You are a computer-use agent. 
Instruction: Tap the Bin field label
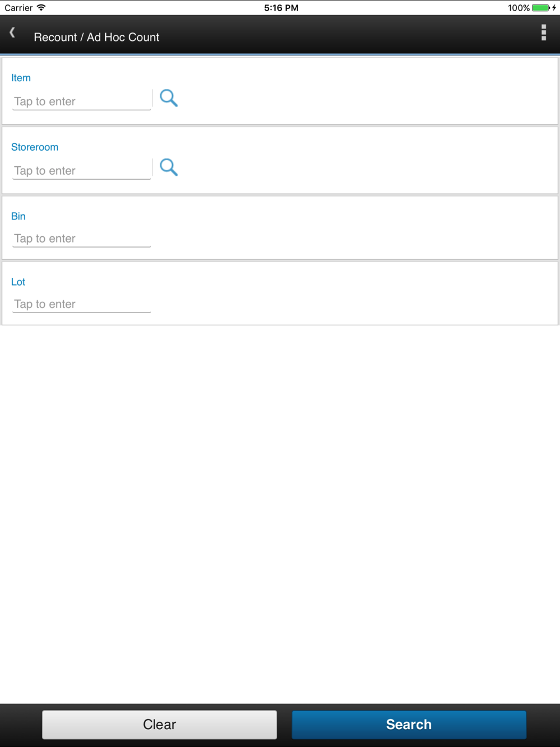[18, 216]
